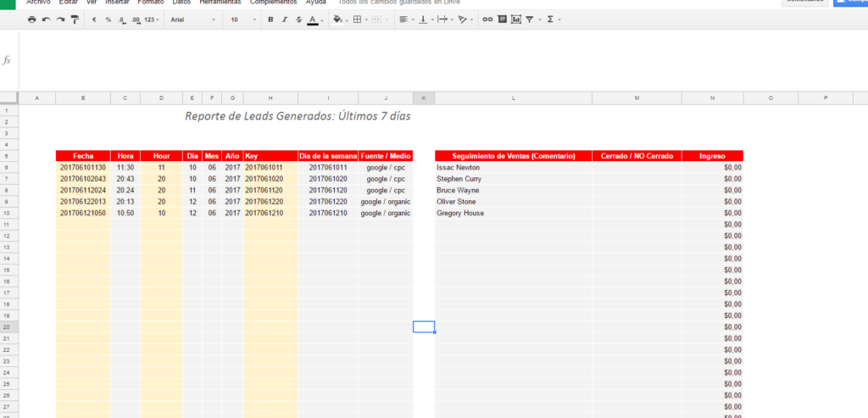Click the Merge cells icon
This screenshot has height=418, width=868.
click(x=379, y=20)
